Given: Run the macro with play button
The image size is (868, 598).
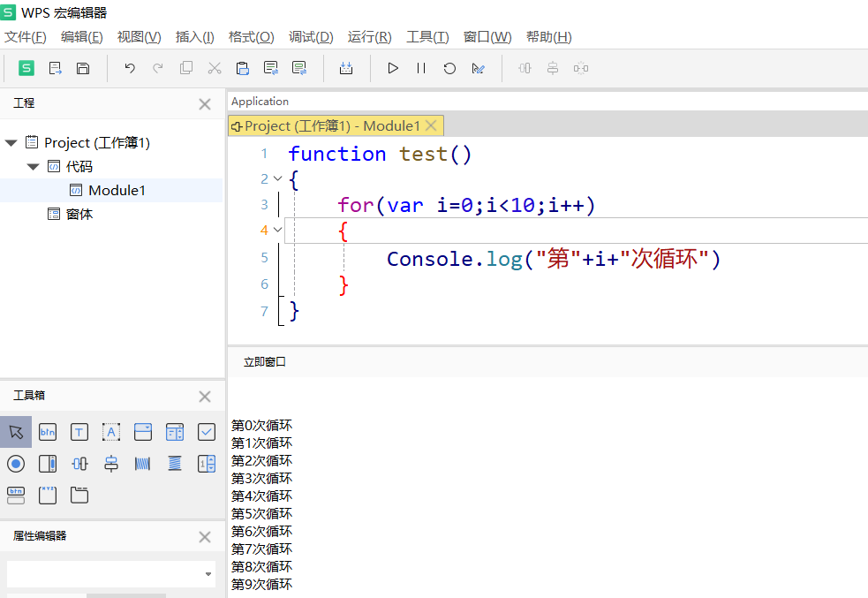Looking at the screenshot, I should tap(392, 68).
